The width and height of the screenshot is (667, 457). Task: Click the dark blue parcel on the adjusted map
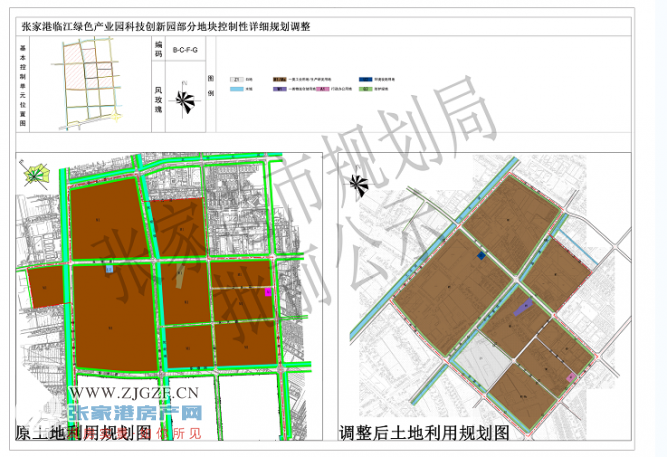[481, 257]
